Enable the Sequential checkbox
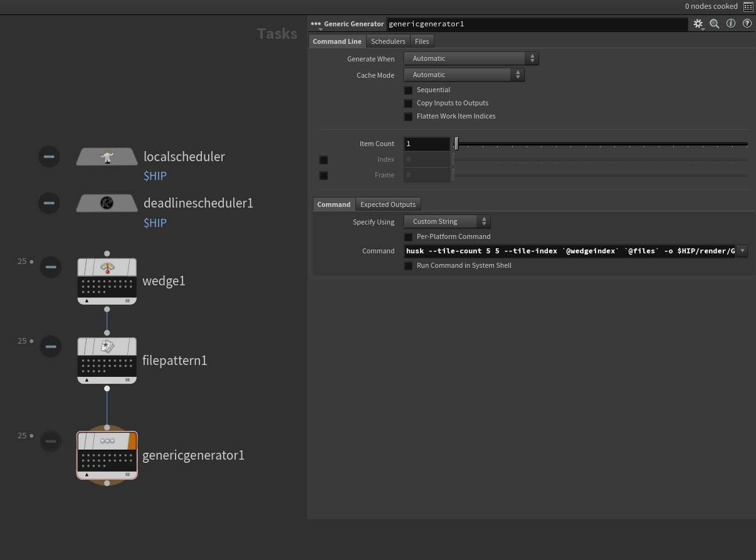This screenshot has height=560, width=756. [x=408, y=90]
